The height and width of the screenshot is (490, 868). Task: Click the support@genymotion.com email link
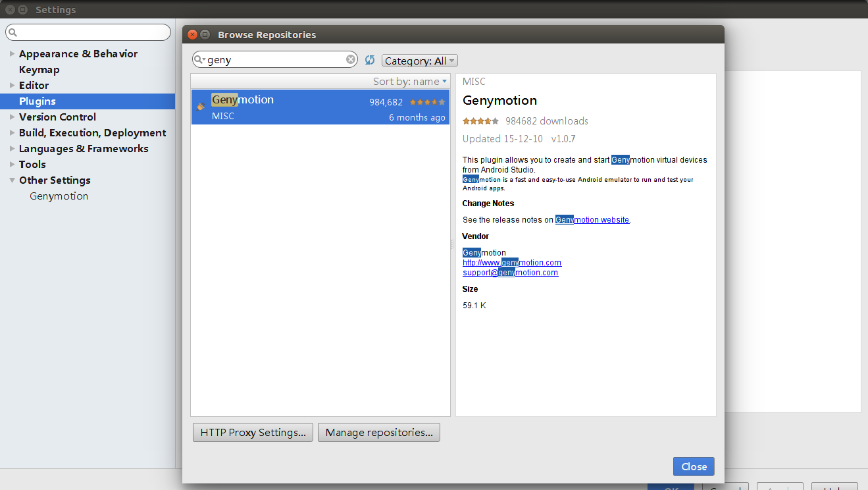click(510, 273)
